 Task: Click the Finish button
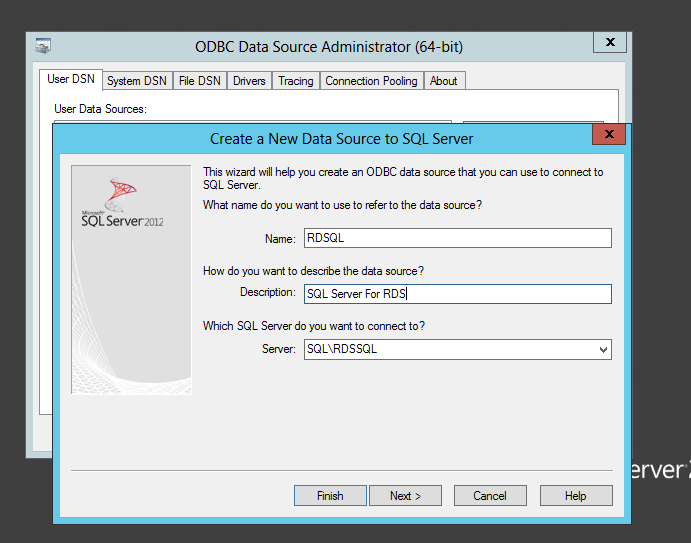330,496
